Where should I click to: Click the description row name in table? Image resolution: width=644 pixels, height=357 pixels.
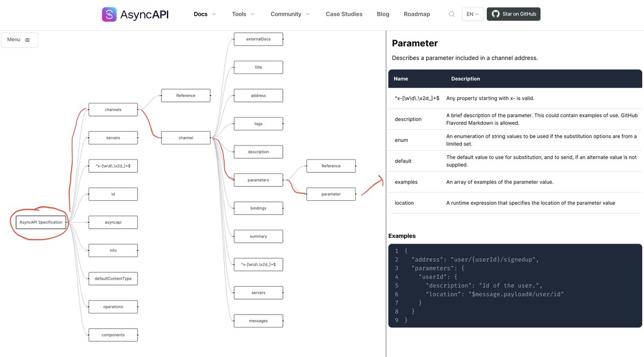[408, 119]
